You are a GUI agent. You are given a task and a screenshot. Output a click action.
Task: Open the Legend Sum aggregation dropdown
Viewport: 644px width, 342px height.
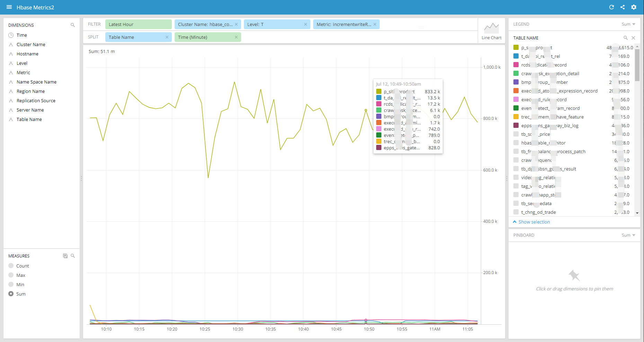click(x=628, y=24)
